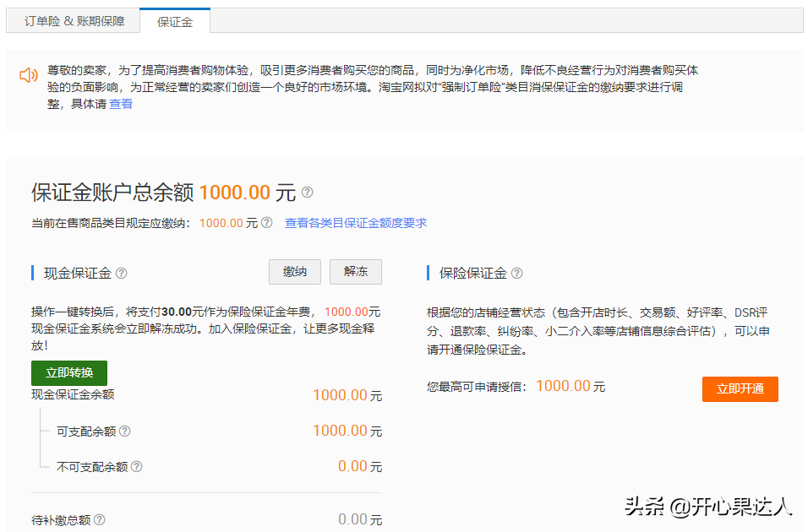Click the 缴纳 button
Screen dimensions: 808x532
295,271
